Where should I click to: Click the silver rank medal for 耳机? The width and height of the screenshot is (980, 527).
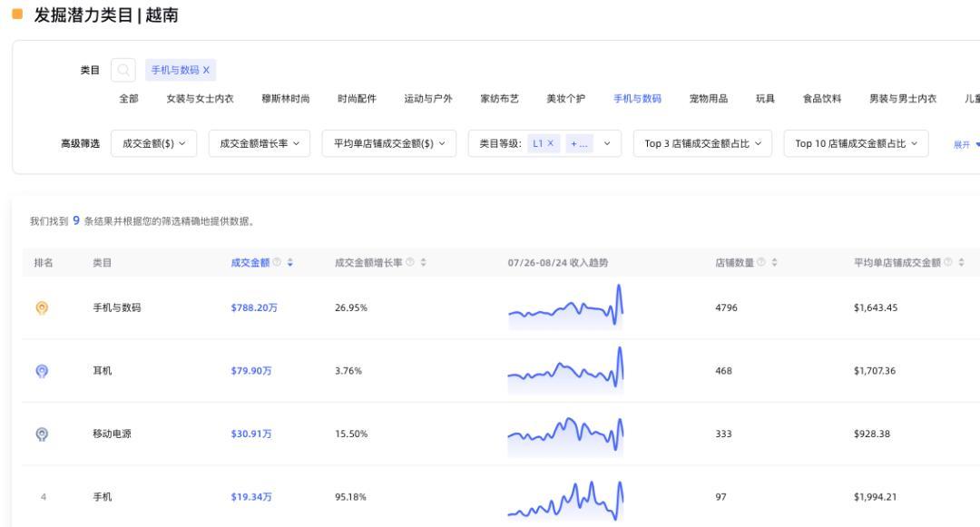pos(42,371)
